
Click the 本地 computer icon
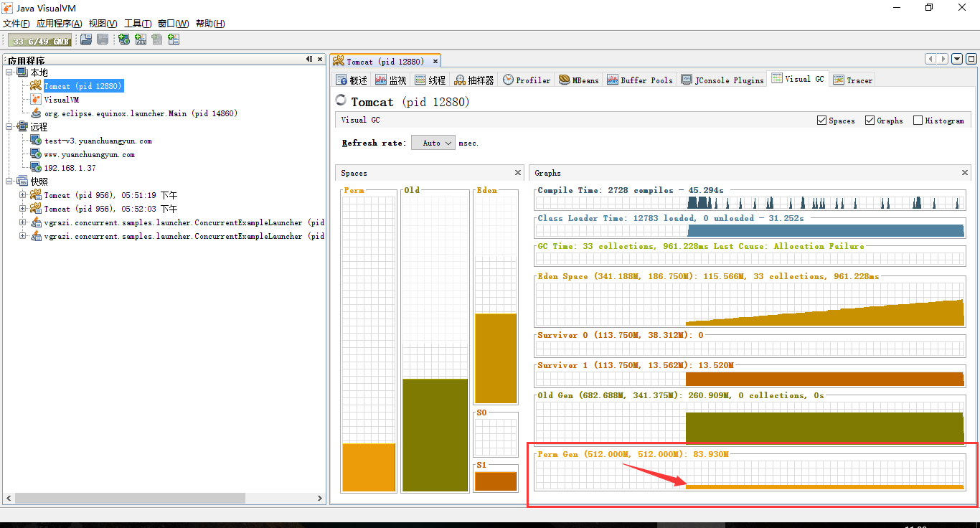pos(22,72)
